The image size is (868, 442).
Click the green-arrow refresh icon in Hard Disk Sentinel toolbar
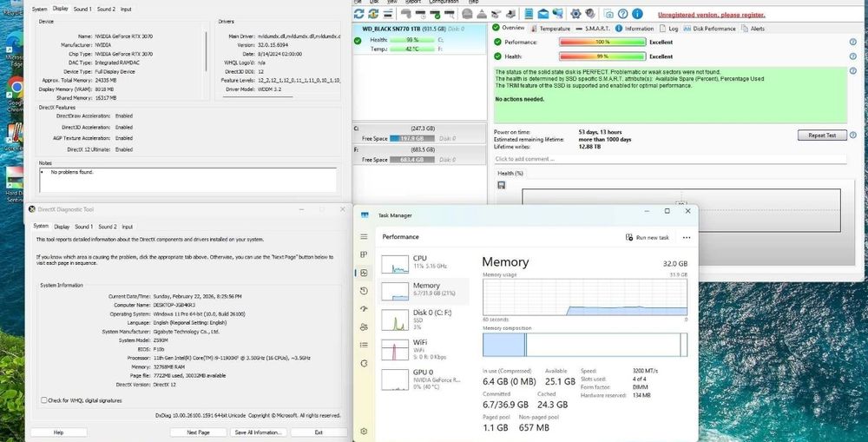point(373,14)
